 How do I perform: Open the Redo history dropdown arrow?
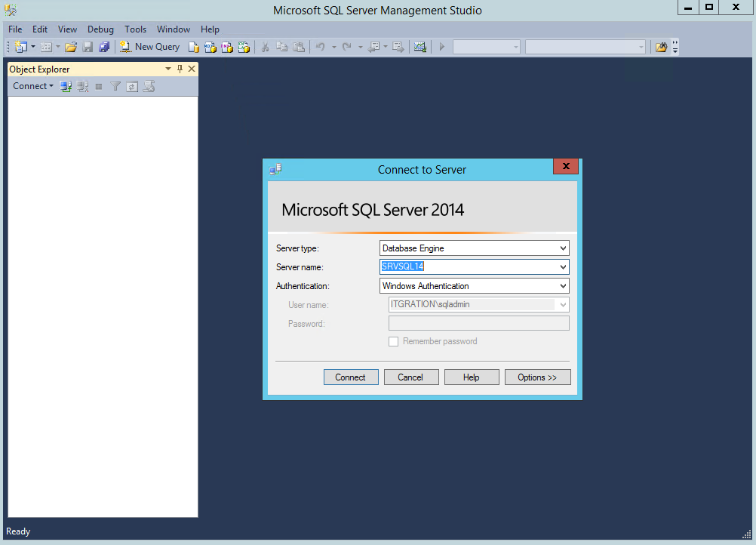pos(360,48)
